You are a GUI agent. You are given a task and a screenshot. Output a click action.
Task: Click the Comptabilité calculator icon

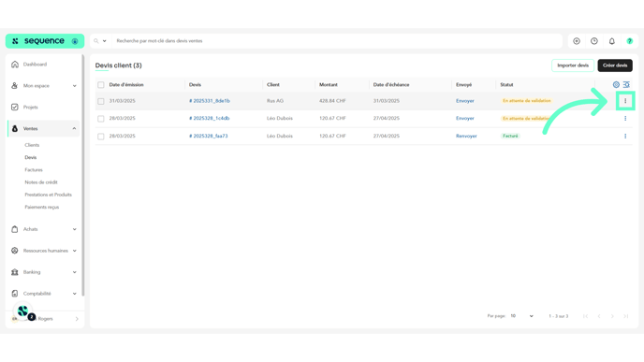[15, 294]
